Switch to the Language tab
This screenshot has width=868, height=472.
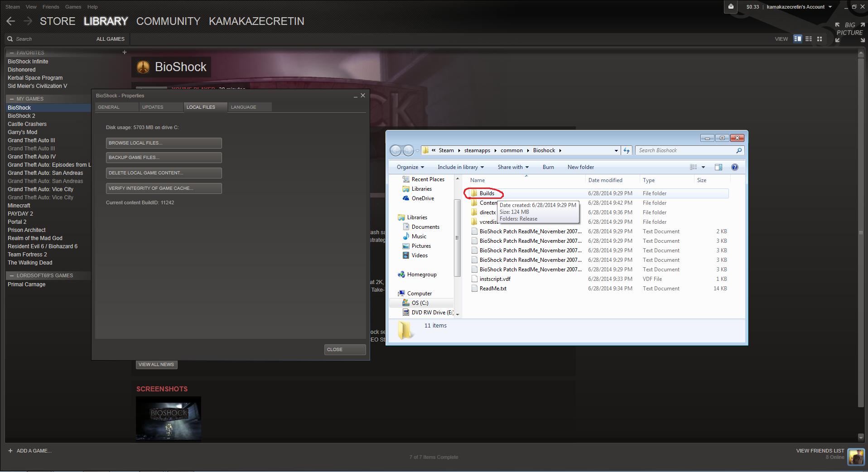click(x=250, y=107)
